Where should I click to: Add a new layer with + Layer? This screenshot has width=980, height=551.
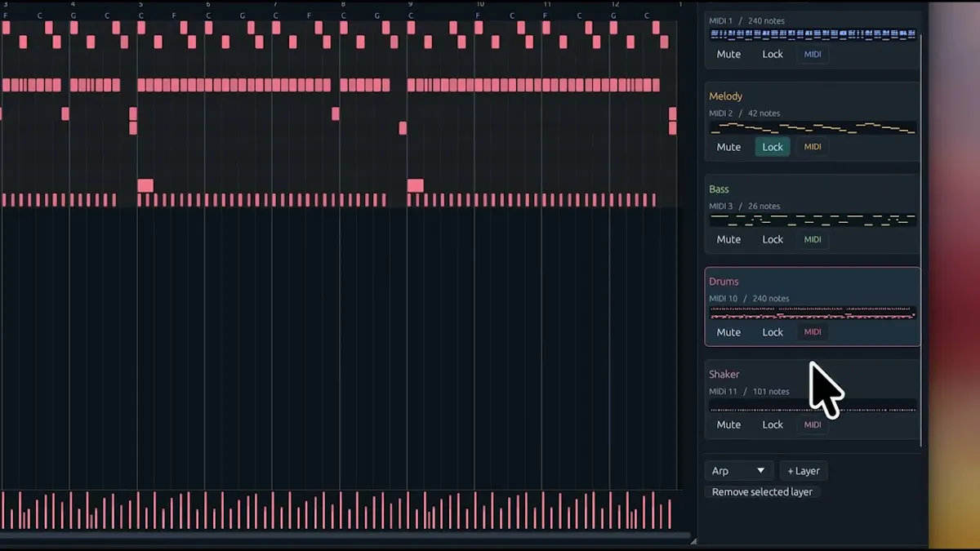click(804, 471)
